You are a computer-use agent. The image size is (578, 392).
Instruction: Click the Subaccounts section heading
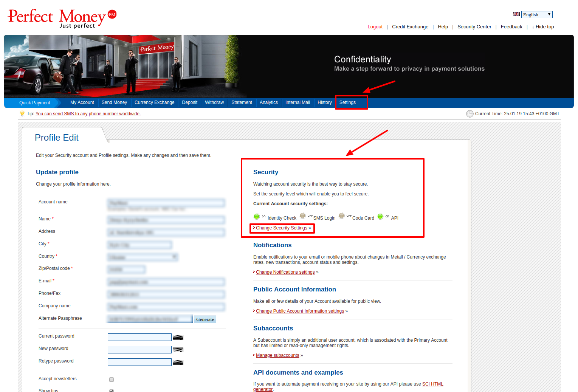point(273,328)
